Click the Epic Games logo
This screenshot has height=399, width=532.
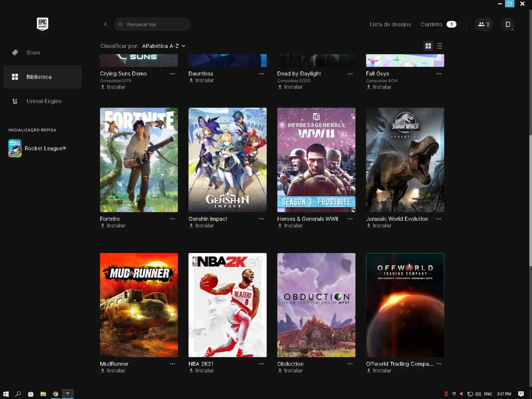(x=43, y=24)
